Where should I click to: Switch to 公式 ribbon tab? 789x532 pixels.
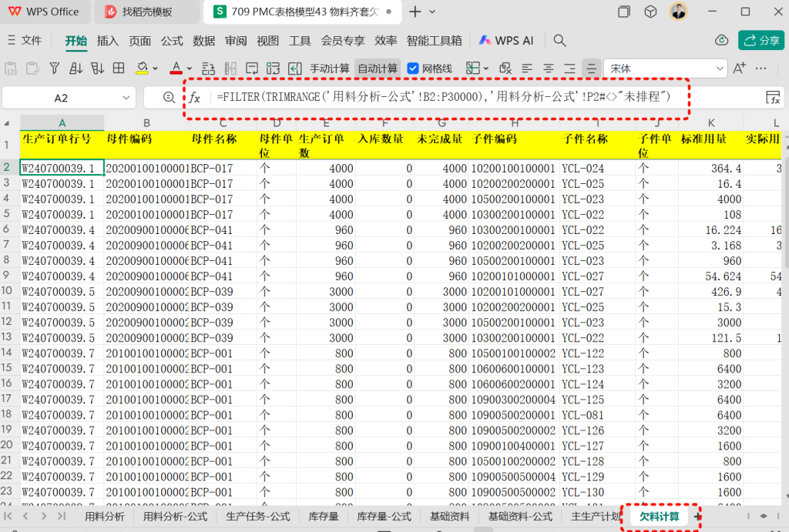pos(172,41)
